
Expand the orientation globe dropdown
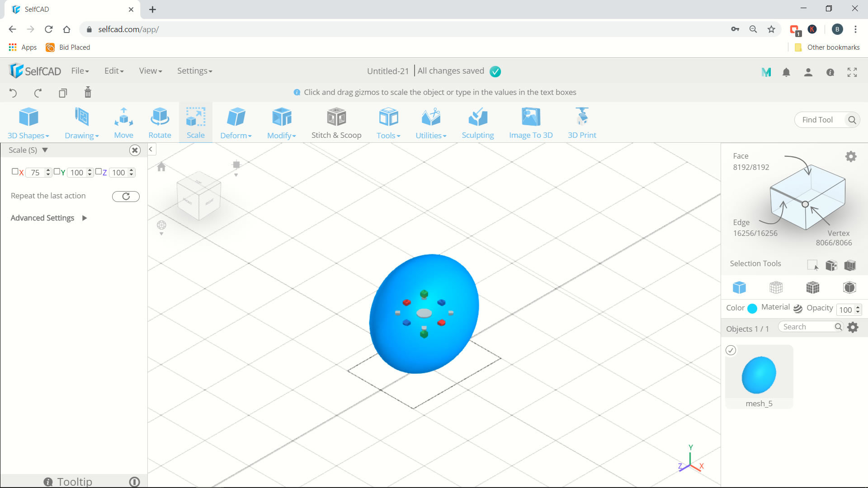[161, 234]
